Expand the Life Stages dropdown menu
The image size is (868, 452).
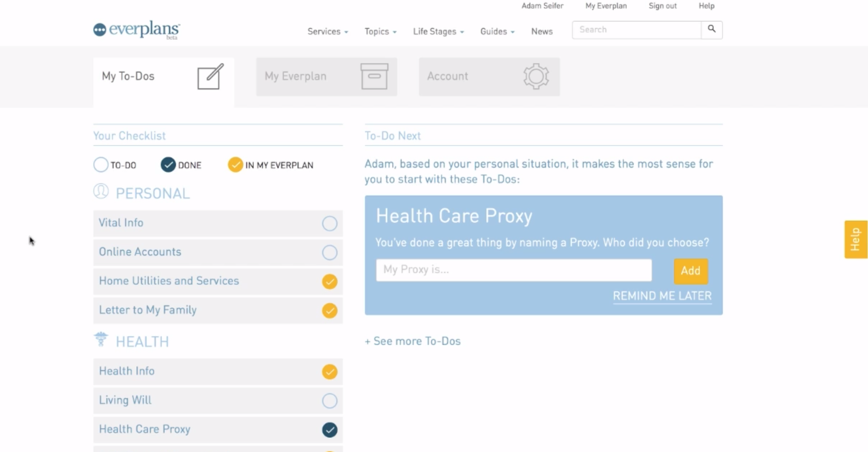click(439, 32)
